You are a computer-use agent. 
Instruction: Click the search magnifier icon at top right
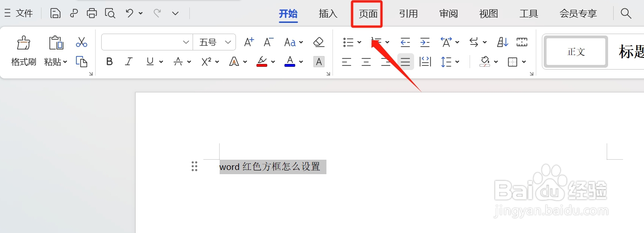(626, 13)
